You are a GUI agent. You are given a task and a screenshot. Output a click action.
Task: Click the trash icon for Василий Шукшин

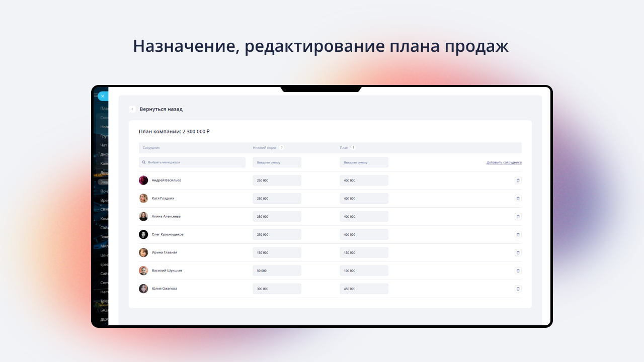[x=518, y=270]
